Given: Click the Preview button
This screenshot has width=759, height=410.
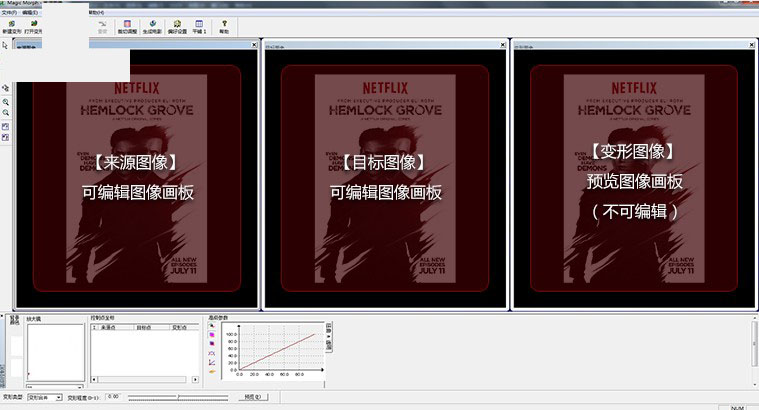Looking at the screenshot, I should 253,397.
